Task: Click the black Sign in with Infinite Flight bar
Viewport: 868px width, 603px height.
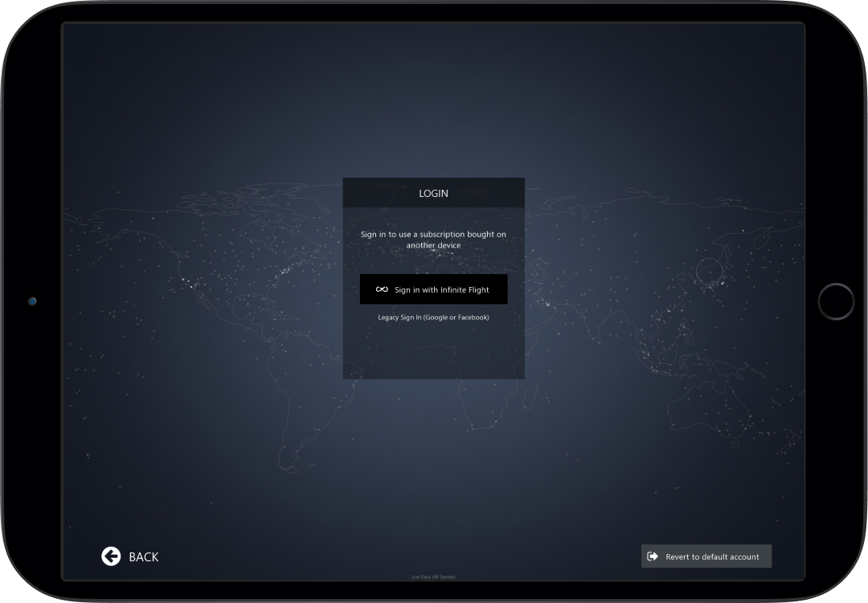Action: (434, 289)
